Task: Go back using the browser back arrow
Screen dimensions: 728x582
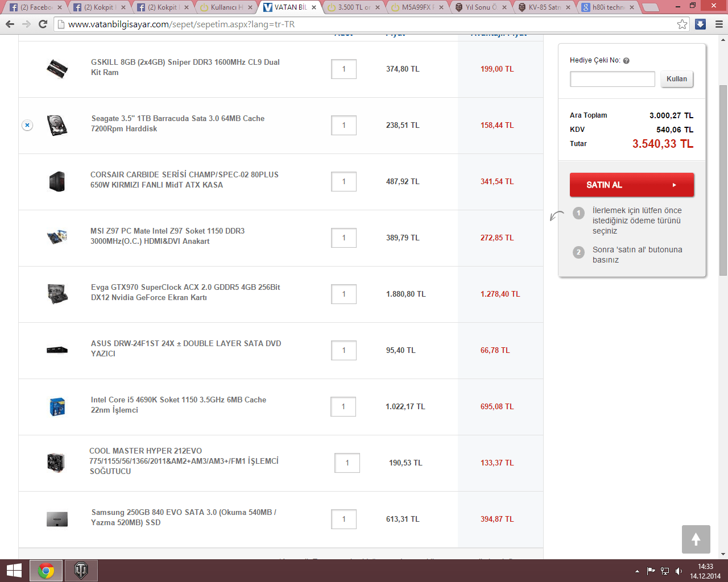Action: [x=10, y=24]
